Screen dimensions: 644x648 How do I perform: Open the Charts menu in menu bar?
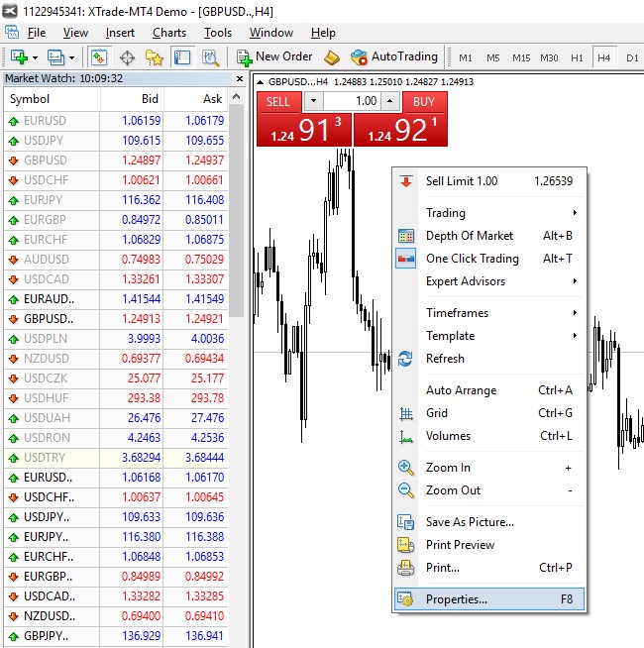pos(169,33)
